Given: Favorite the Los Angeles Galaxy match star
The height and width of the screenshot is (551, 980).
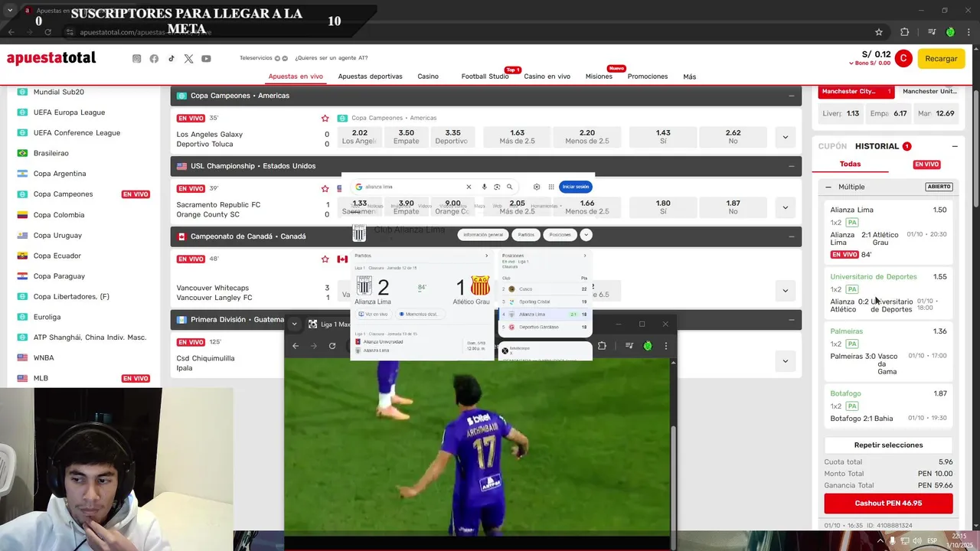Looking at the screenshot, I should [x=325, y=118].
